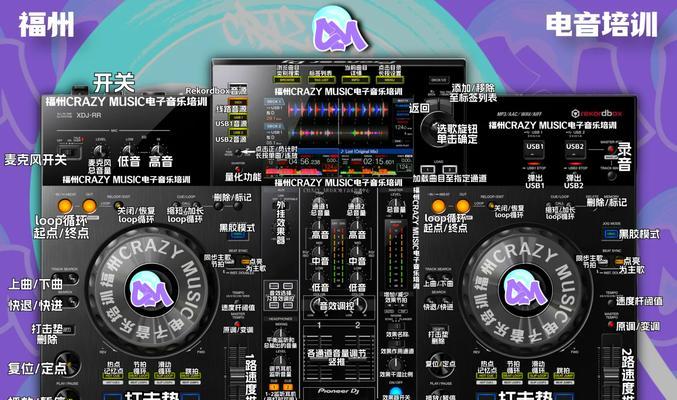Click the USB1 port on right panel

535,150
